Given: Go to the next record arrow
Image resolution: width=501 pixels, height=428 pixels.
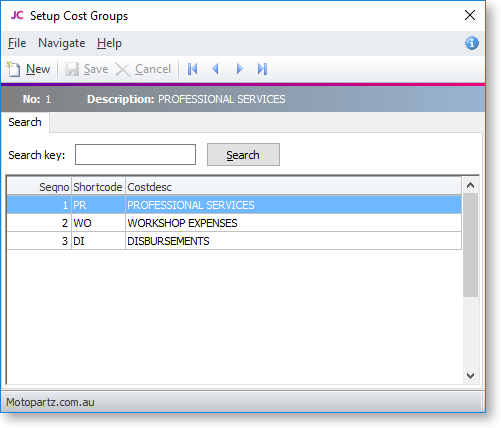Looking at the screenshot, I should (239, 69).
